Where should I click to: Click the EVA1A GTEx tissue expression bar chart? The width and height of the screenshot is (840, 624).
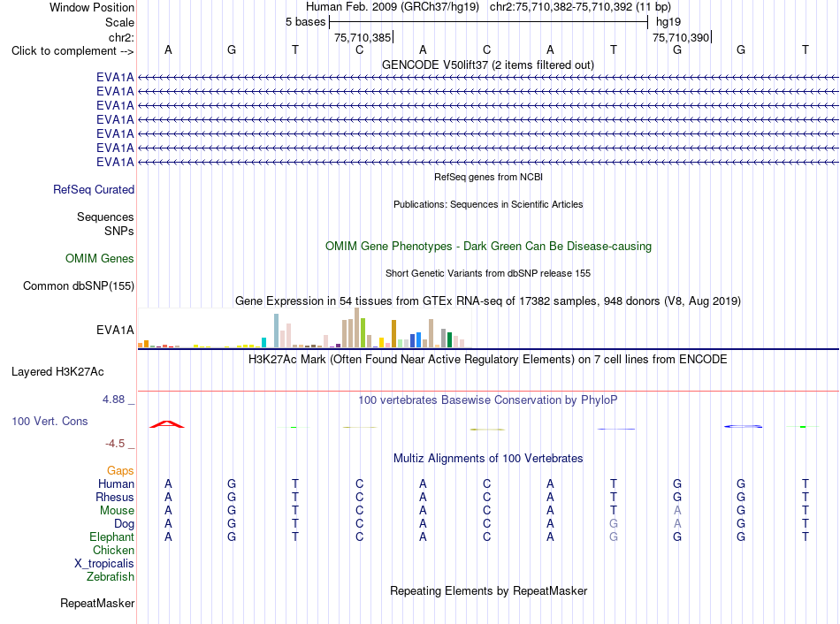coord(304,328)
